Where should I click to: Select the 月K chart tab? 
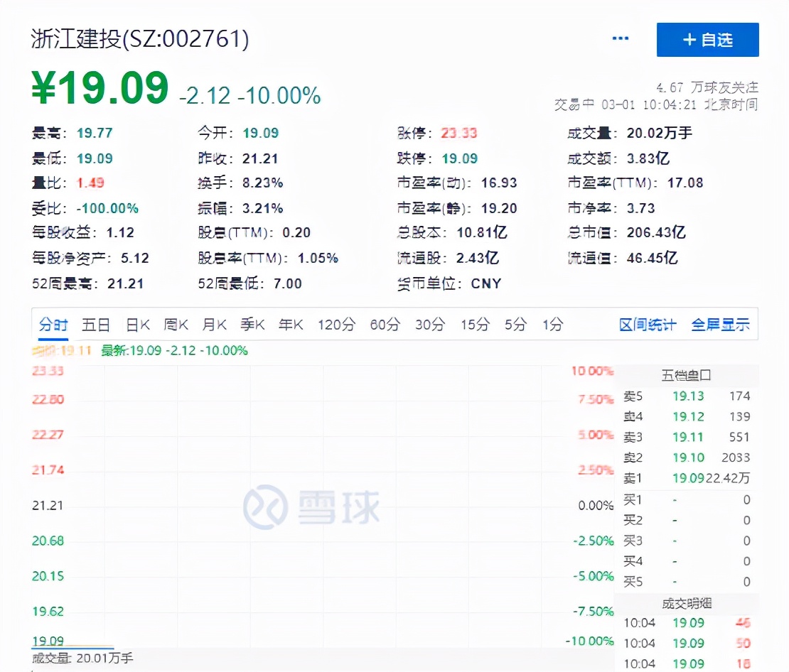click(215, 325)
